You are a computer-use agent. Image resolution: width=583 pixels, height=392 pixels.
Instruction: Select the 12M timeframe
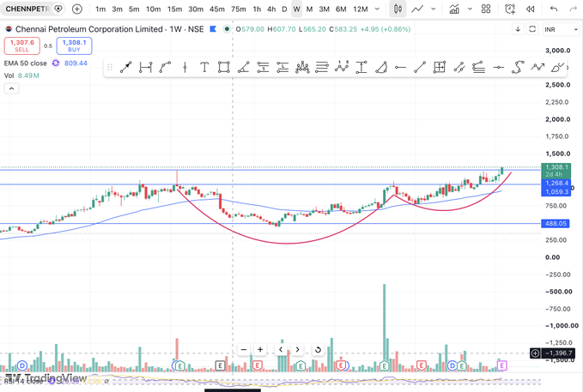click(x=361, y=9)
